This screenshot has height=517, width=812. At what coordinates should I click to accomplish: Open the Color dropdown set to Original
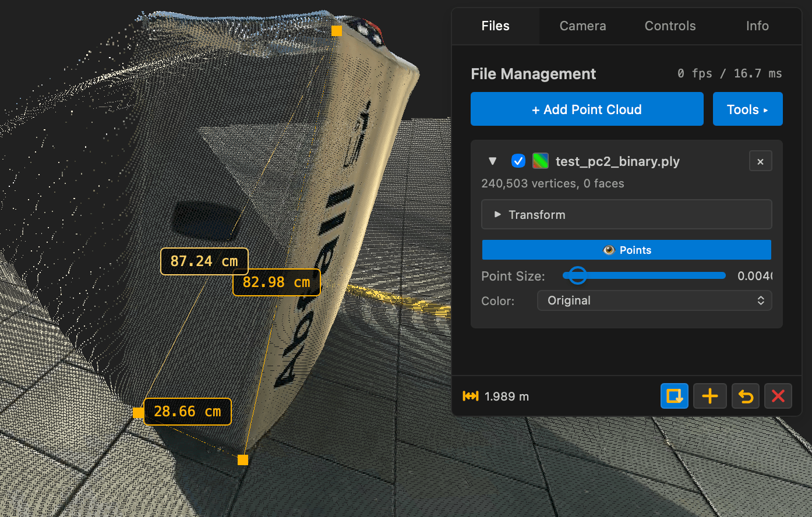(x=654, y=300)
